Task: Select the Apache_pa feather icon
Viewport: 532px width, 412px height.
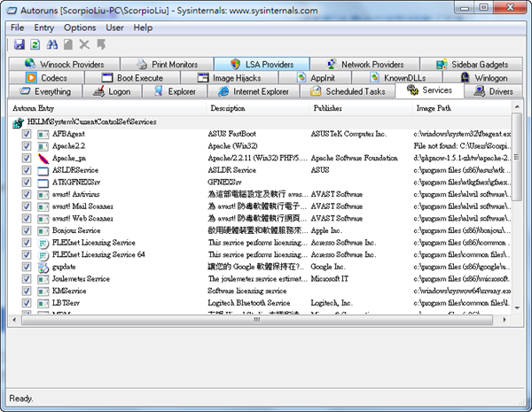Action: coord(43,158)
